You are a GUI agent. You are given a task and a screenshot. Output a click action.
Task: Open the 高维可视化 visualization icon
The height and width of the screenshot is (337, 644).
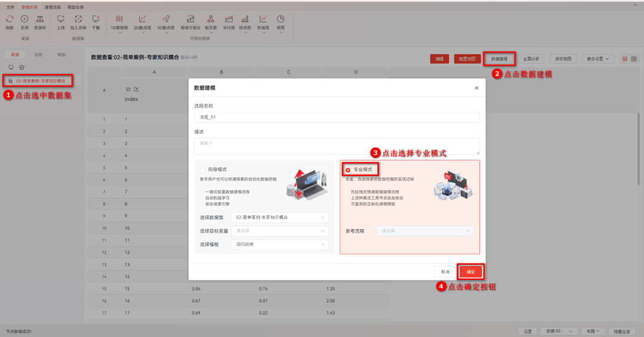(191, 19)
